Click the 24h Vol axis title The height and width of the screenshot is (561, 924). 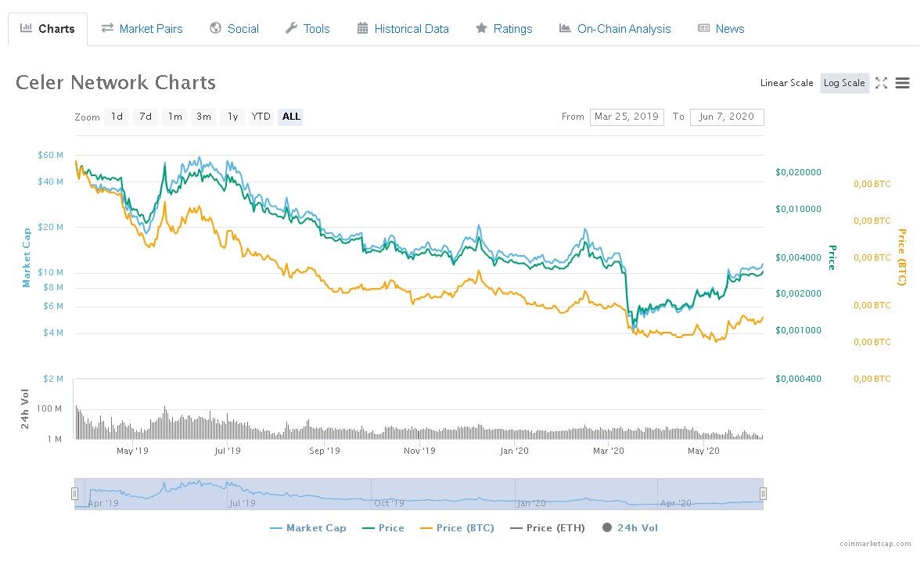25,409
